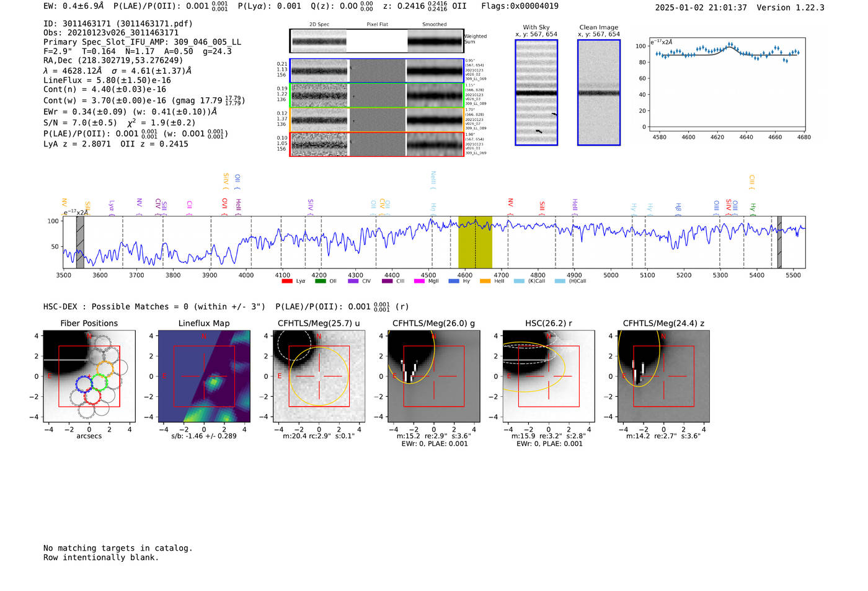Click the hatched gray region near 5460Å
Viewport: 868px width, 591px height.
coord(780,242)
